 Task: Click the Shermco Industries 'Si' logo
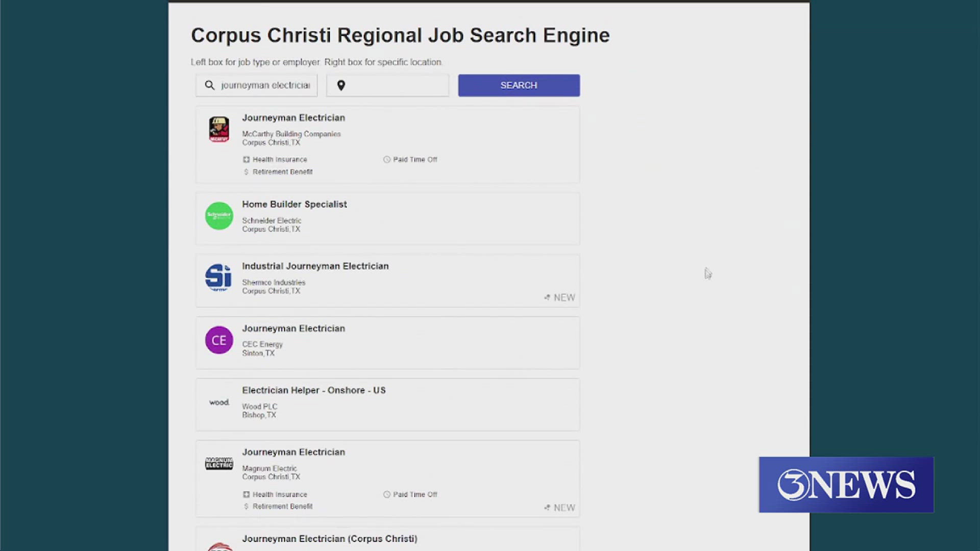[218, 278]
